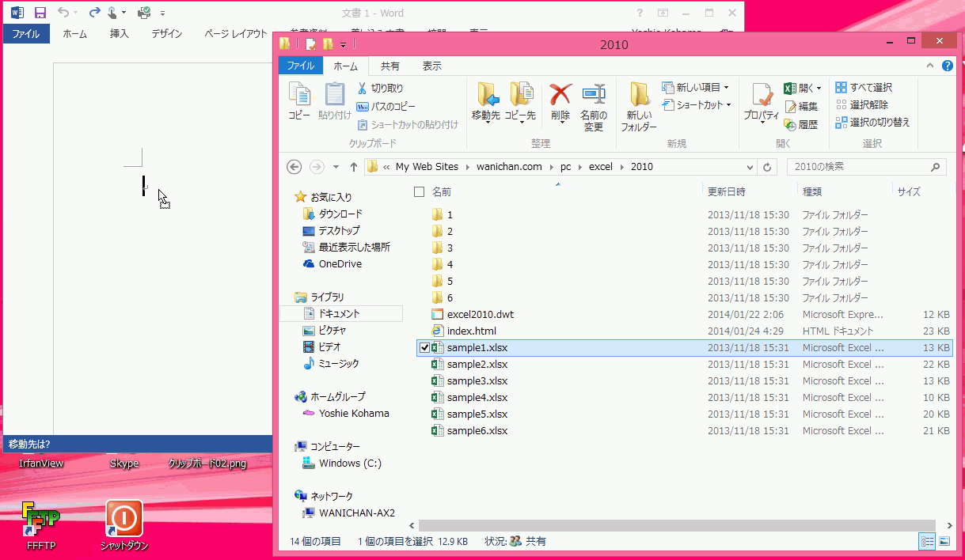965x560 pixels.
Task: Sort by Type (種類) column header
Action: point(812,192)
